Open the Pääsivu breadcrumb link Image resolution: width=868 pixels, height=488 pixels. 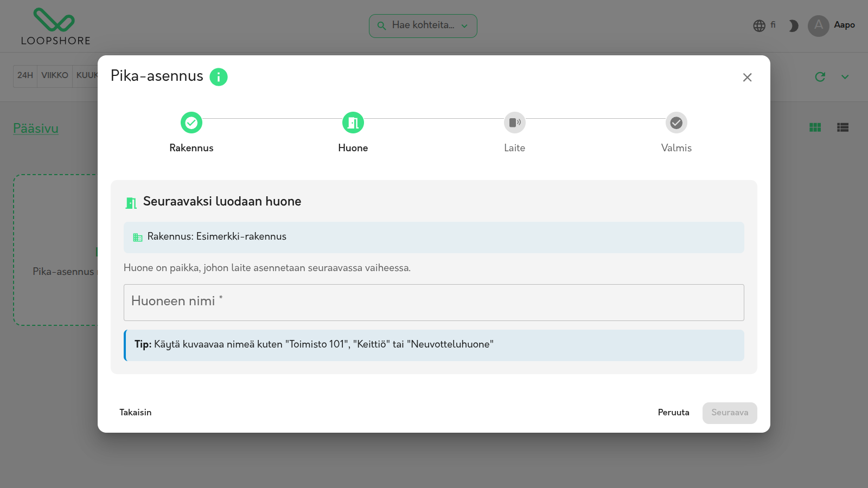click(36, 129)
